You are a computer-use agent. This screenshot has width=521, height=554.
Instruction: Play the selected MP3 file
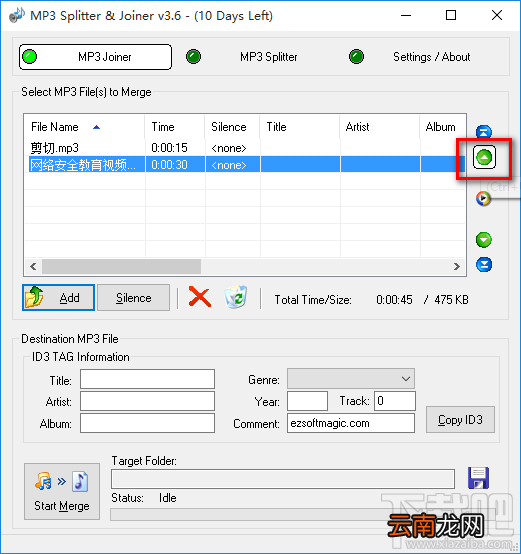point(483,198)
